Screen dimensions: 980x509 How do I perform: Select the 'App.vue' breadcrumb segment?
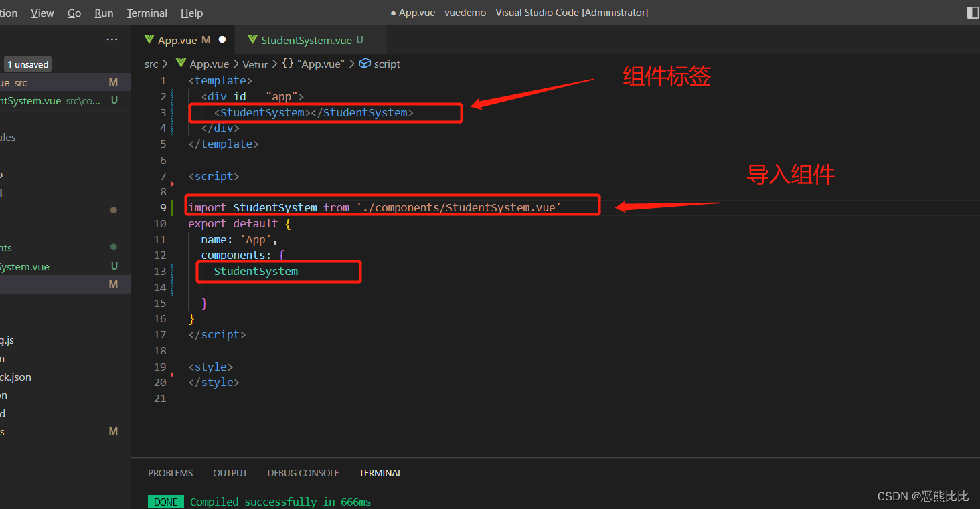(209, 64)
